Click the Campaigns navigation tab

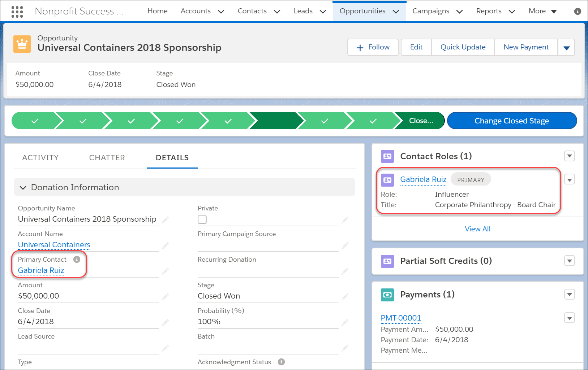[431, 11]
